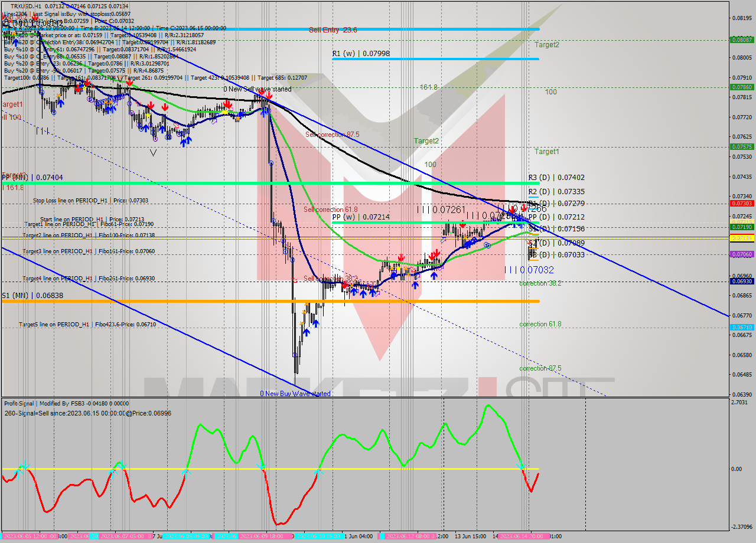The height and width of the screenshot is (543, 756).
Task: Click the 'R1 (w) | 0.07998' resistance label
Action: click(361, 54)
